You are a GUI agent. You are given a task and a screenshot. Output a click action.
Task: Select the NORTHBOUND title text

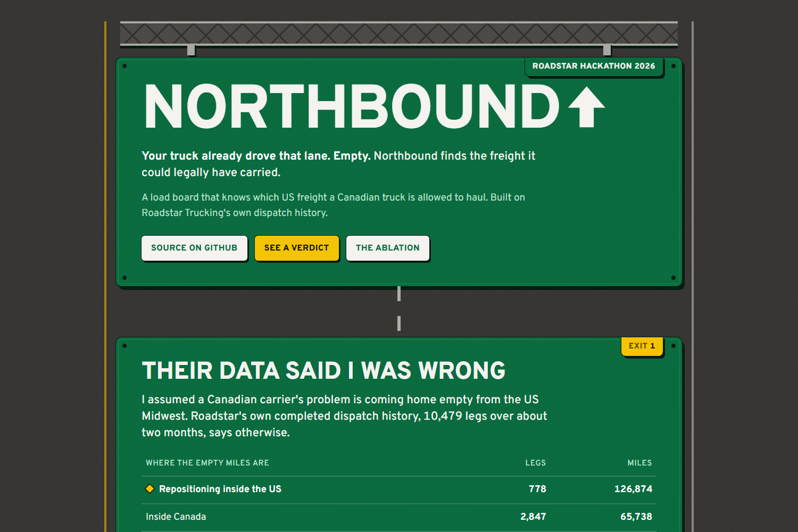pyautogui.click(x=351, y=107)
